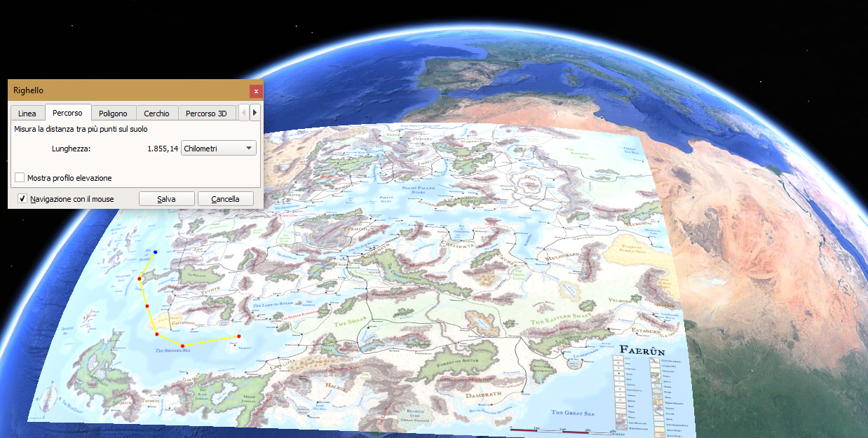Viewport: 868px width, 438px height.
Task: Click The Shining Sea map label
Action: tap(172, 350)
